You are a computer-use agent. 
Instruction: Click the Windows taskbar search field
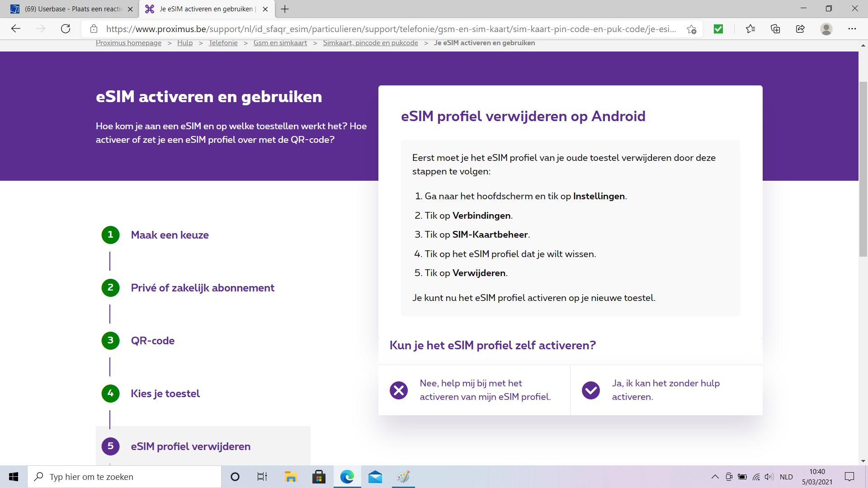[124, 477]
